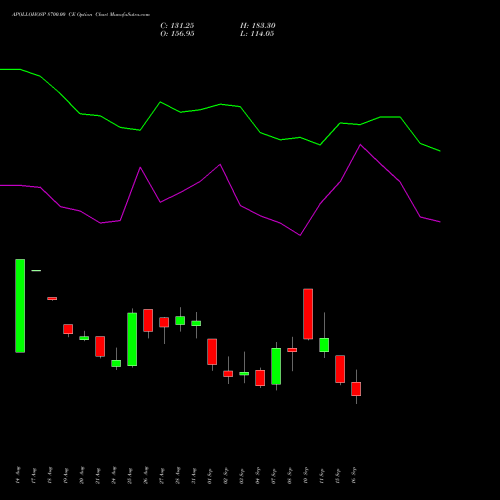Click the 31 Aug date axis label
The height and width of the screenshot is (500, 500).
[x=194, y=476]
